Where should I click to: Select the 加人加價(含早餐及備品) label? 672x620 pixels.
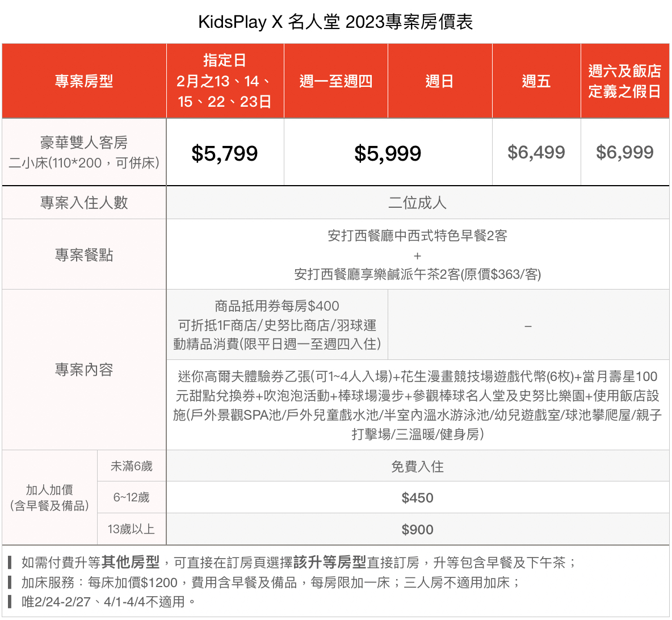(50, 498)
